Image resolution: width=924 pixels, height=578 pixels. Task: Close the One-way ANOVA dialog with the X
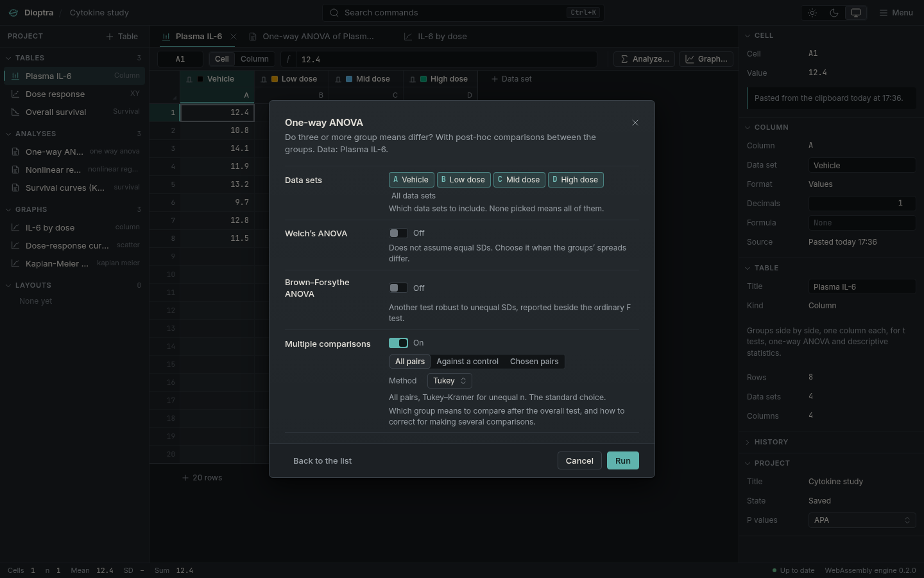635,123
